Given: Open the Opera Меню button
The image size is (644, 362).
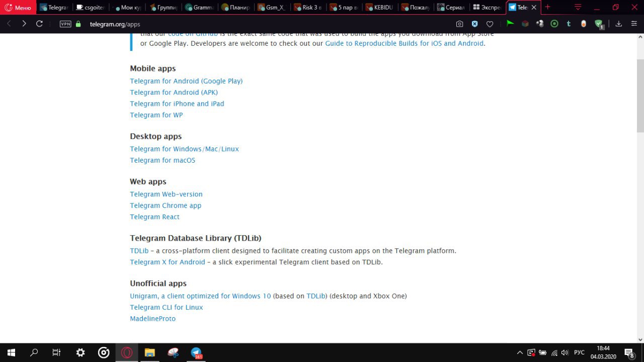Looking at the screenshot, I should [x=18, y=8].
